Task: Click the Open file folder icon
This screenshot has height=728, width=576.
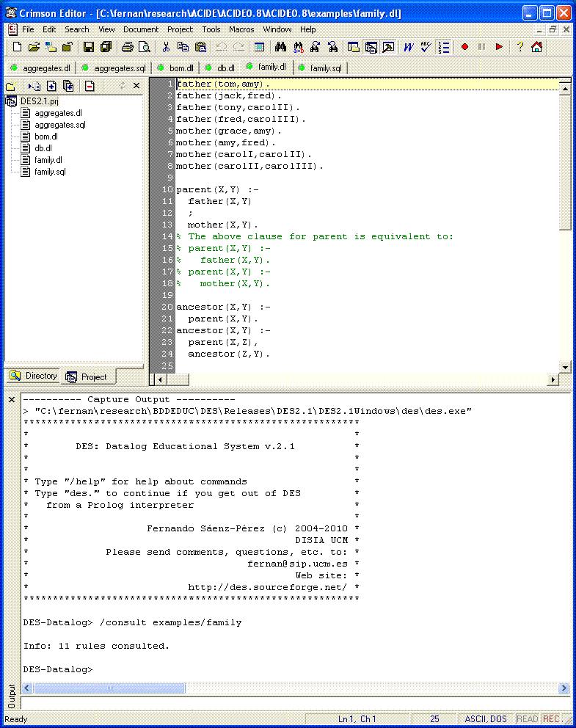Action: coord(34,47)
